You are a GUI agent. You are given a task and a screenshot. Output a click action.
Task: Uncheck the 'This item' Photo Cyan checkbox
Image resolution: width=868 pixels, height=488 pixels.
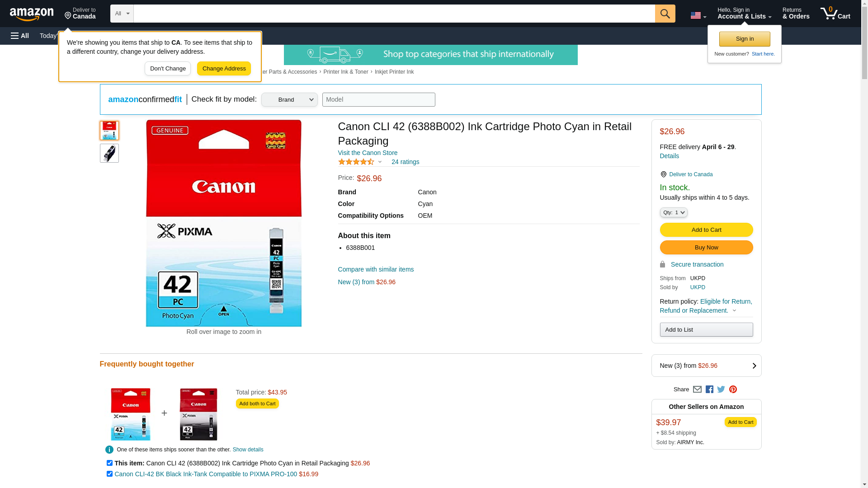pyautogui.click(x=109, y=463)
